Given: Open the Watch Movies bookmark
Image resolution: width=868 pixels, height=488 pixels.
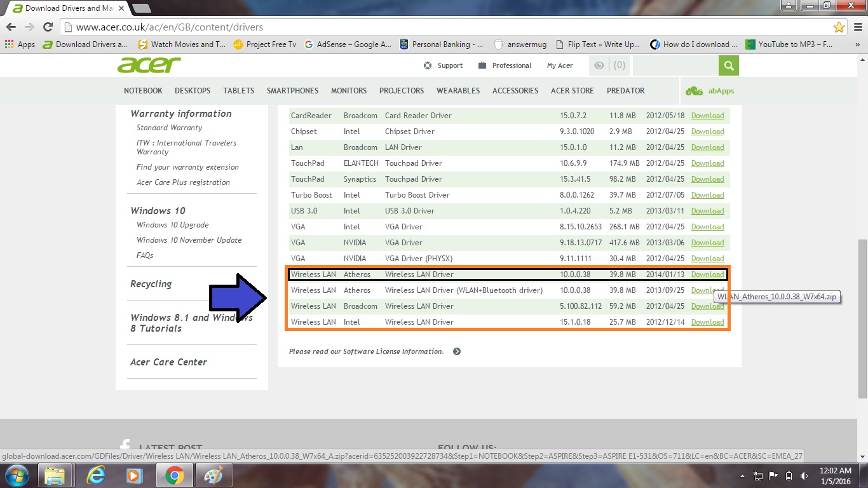Looking at the screenshot, I should tap(182, 44).
